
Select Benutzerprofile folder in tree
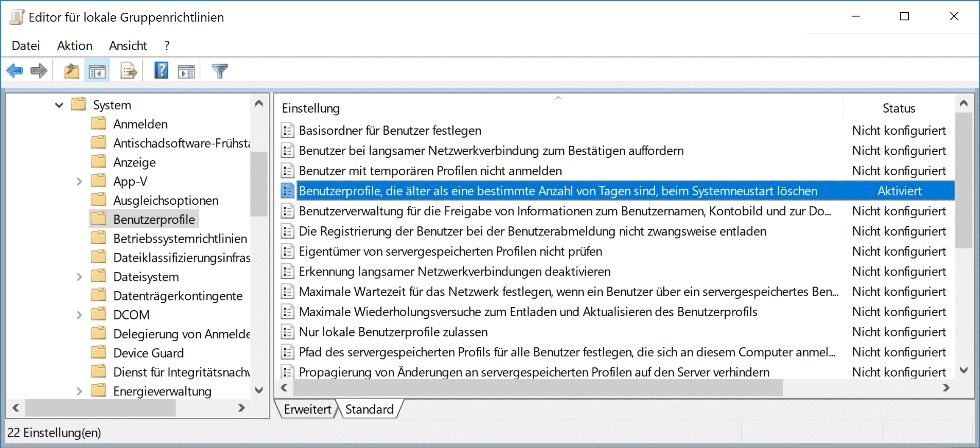[x=154, y=219]
